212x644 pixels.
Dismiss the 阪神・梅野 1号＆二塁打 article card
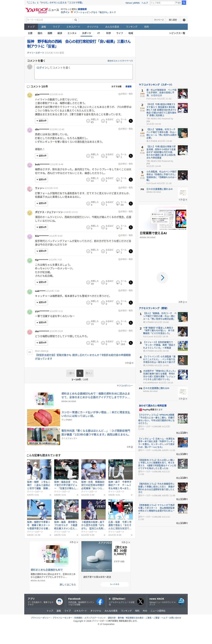click(50, 495)
